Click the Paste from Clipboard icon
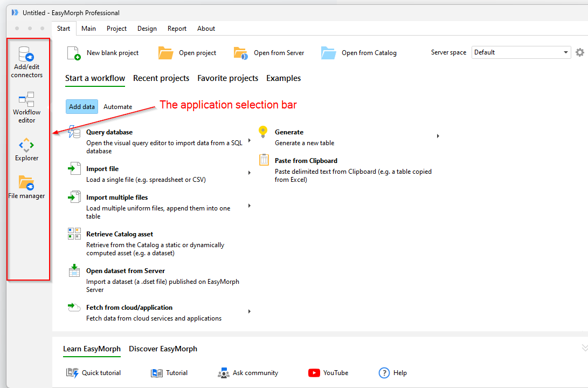The height and width of the screenshot is (388, 588). 264,160
